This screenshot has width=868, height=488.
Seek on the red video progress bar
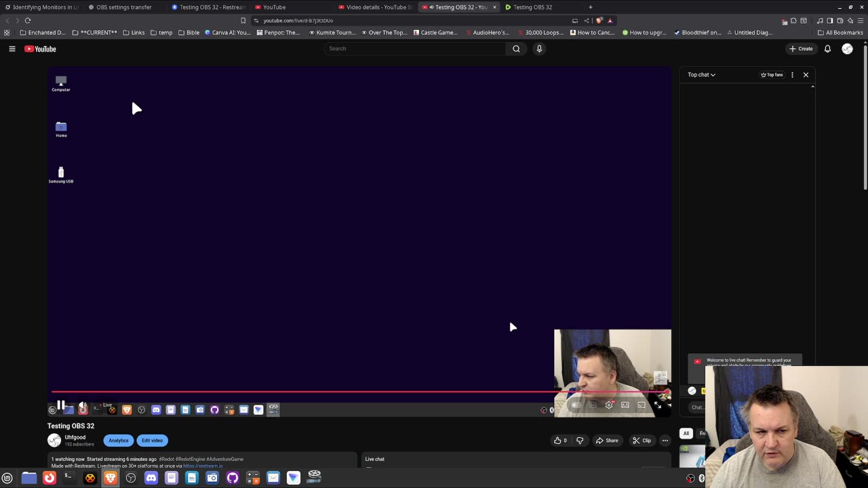359,392
